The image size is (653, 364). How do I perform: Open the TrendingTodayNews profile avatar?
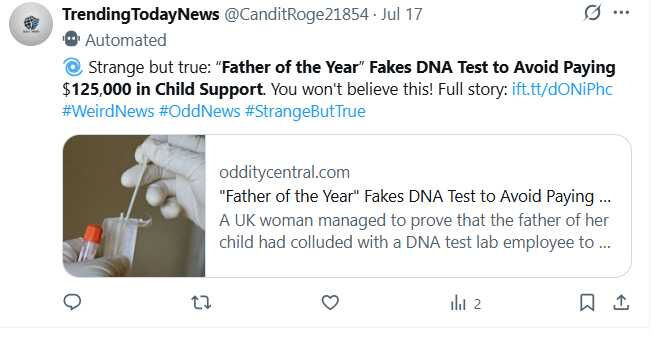[x=31, y=24]
